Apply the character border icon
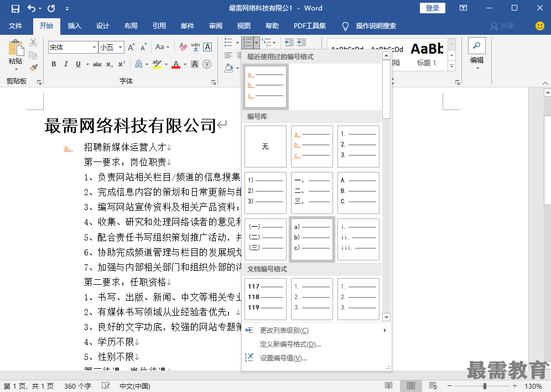 [207, 47]
